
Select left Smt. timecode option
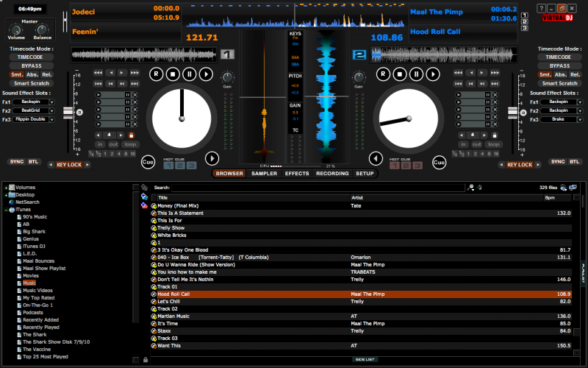[x=17, y=74]
